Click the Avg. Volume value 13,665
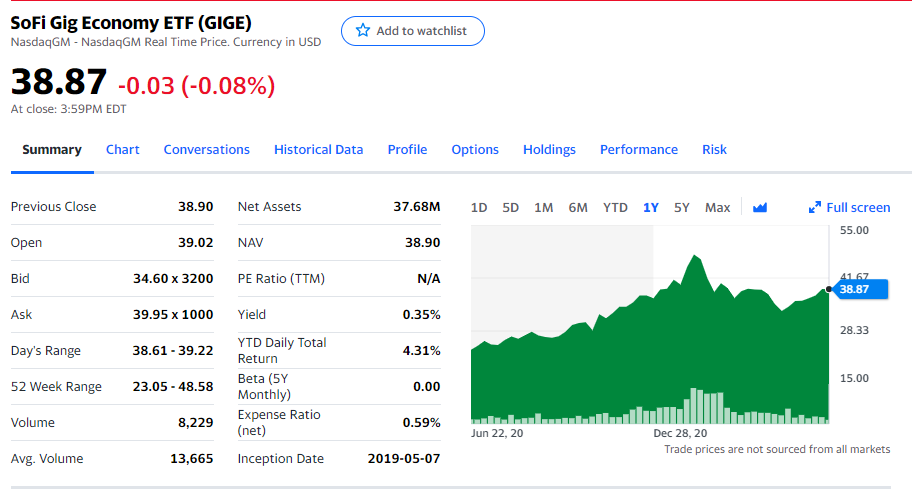The height and width of the screenshot is (497, 912). pyautogui.click(x=191, y=459)
